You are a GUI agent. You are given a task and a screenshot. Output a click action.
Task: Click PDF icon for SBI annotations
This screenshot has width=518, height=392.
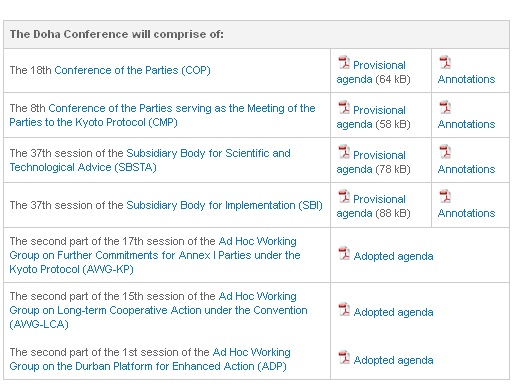pos(445,196)
